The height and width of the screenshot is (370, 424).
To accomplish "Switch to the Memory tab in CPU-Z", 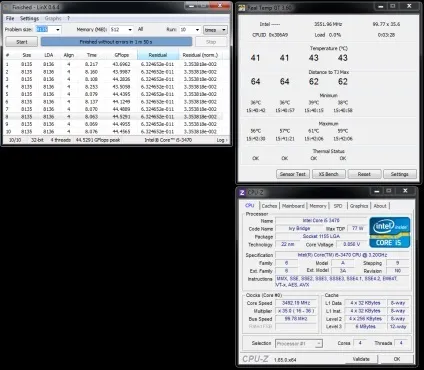I will pyautogui.click(x=318, y=206).
